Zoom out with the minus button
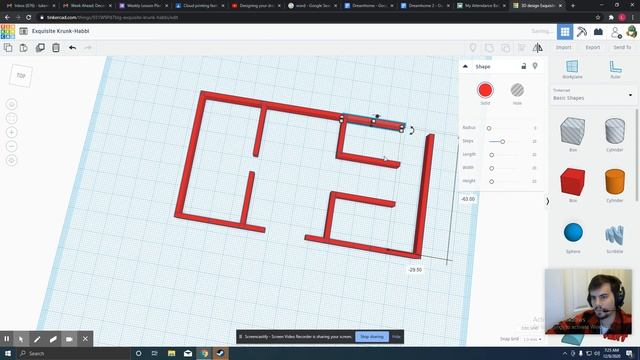Image resolution: width=640 pixels, height=360 pixels. pyautogui.click(x=11, y=147)
